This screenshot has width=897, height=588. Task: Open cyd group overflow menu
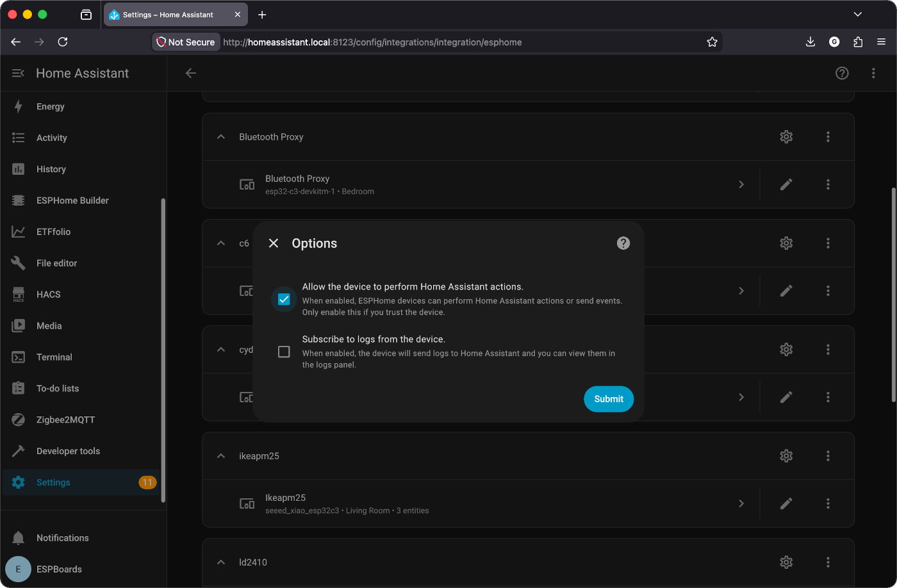click(828, 350)
